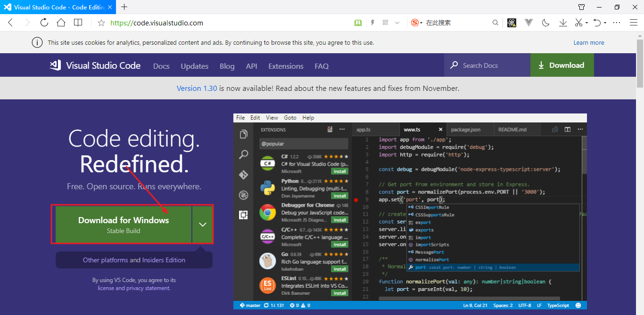
Task: Expand the scissors tool dropdown arrow
Action: pos(586,23)
